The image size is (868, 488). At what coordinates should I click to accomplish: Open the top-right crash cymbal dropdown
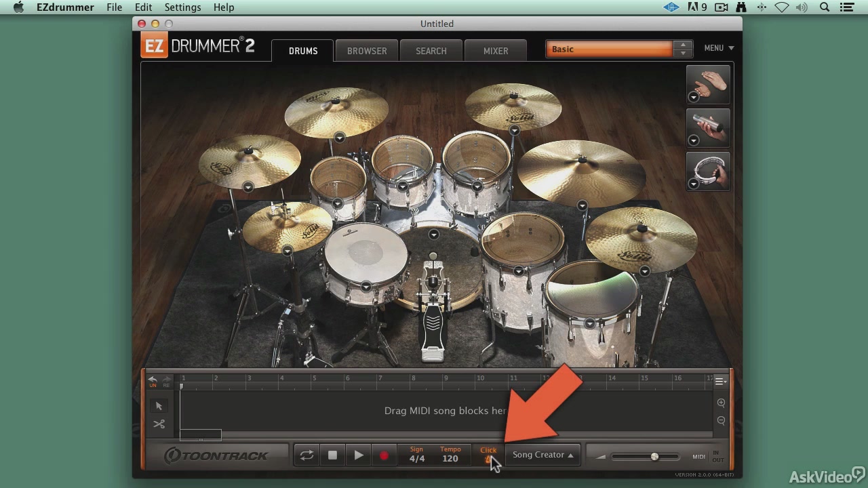click(x=514, y=130)
